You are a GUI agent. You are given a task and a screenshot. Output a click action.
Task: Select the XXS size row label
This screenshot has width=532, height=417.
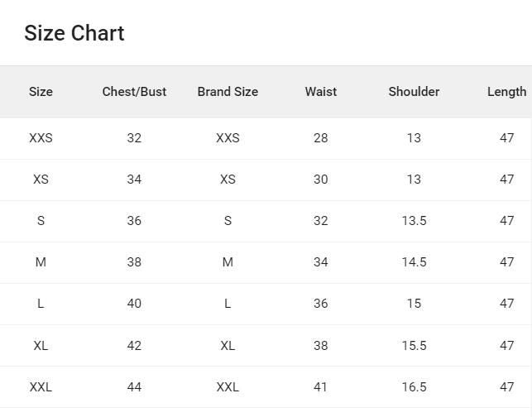(x=41, y=138)
